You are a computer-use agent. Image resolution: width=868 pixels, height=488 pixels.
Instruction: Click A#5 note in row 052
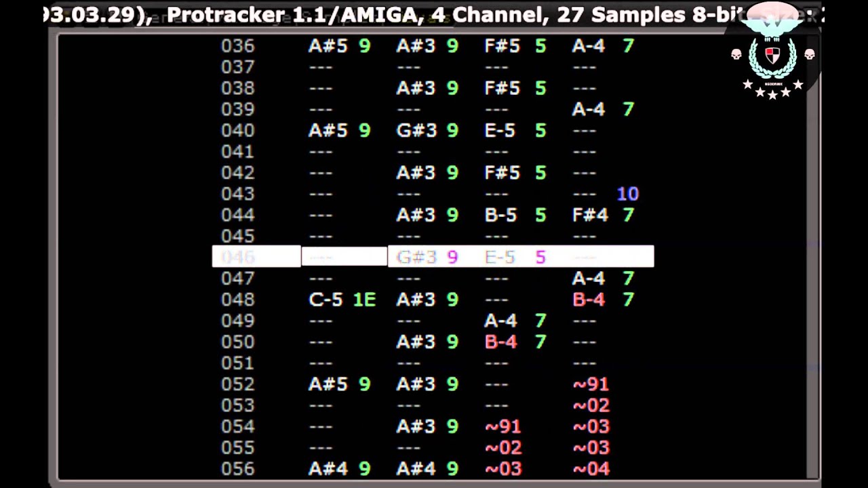tap(328, 384)
